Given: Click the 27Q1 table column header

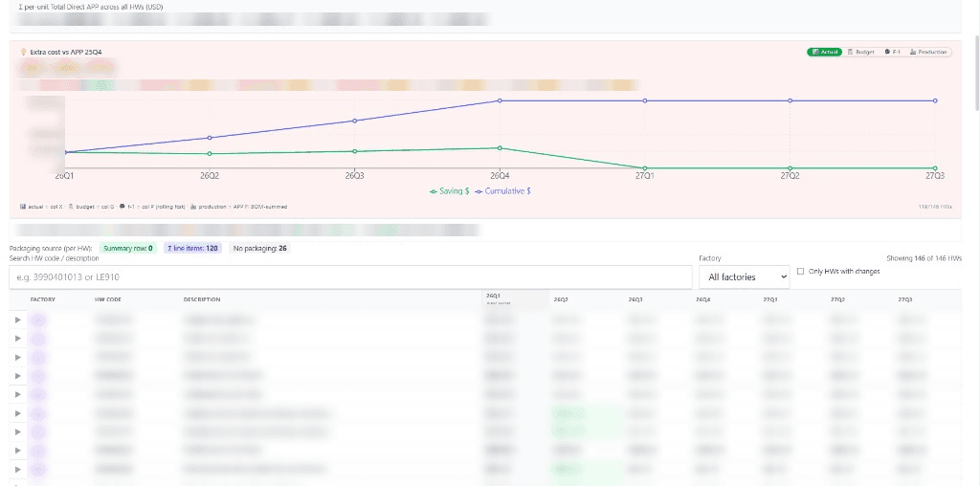Looking at the screenshot, I should tap(770, 299).
